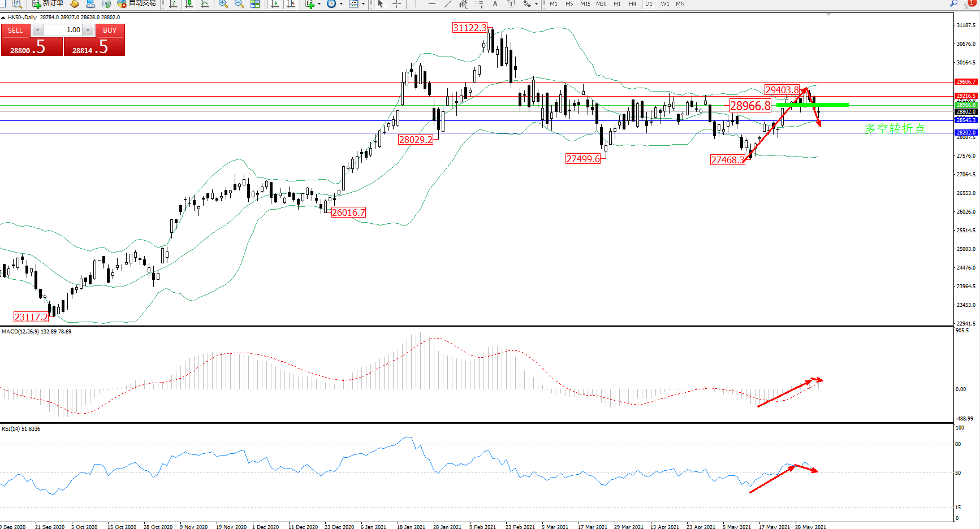Switch to the W1 timeframe
This screenshot has width=980, height=529.
[665, 4]
